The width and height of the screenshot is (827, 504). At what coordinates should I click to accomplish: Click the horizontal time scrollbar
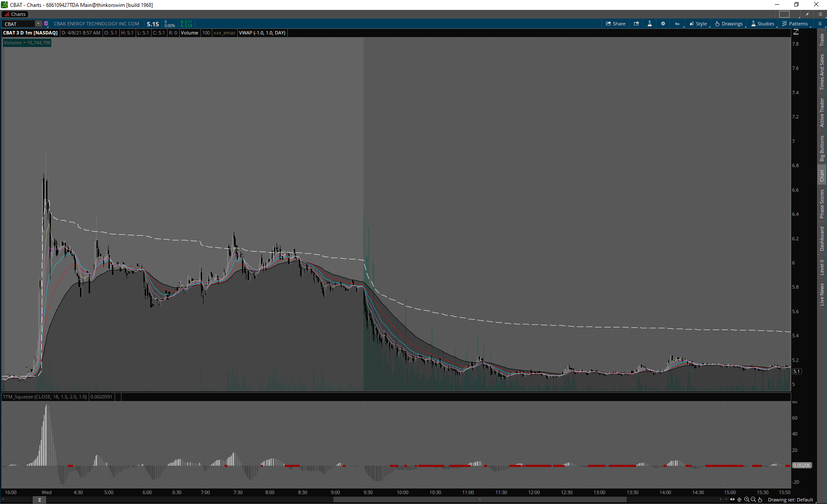(x=479, y=500)
